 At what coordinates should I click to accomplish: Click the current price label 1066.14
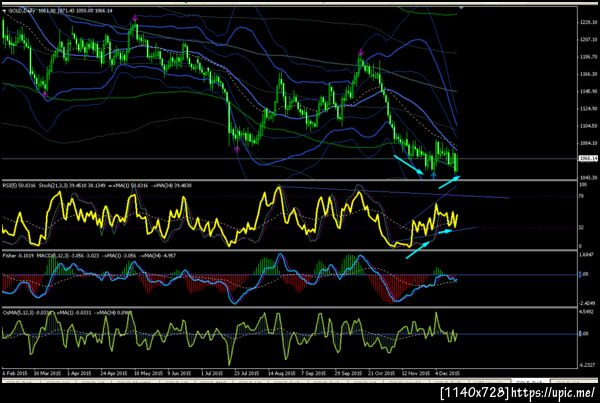[589, 158]
